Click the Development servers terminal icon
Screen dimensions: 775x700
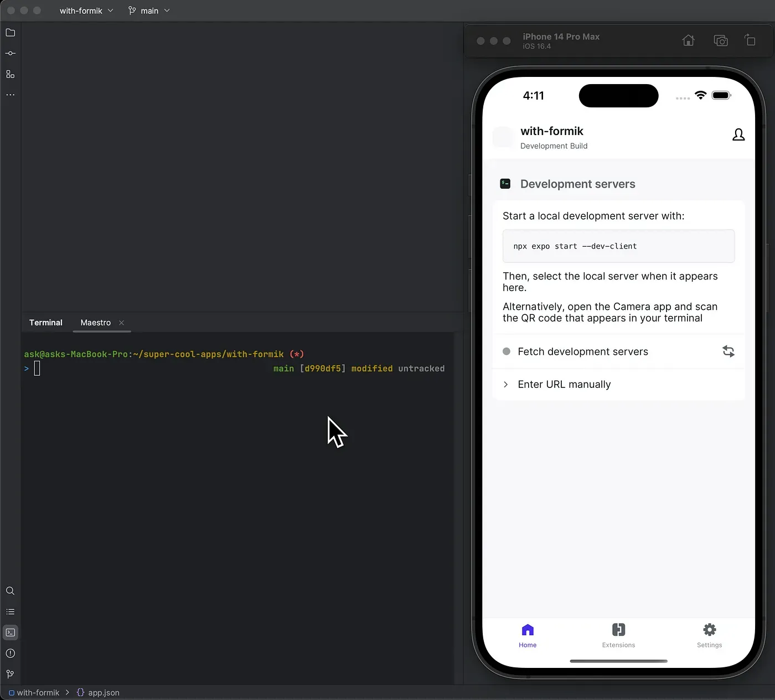click(505, 184)
